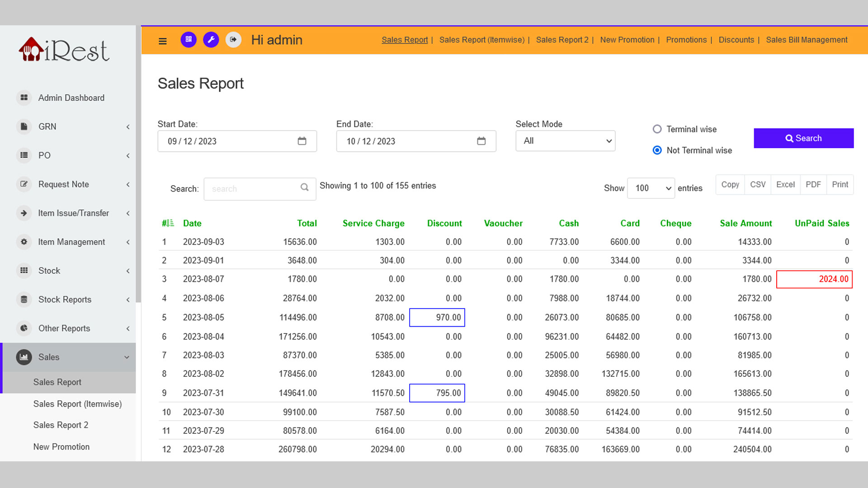Screen dimensions: 868x488
Task: Go to Sales Report 2 top link
Action: coord(562,40)
